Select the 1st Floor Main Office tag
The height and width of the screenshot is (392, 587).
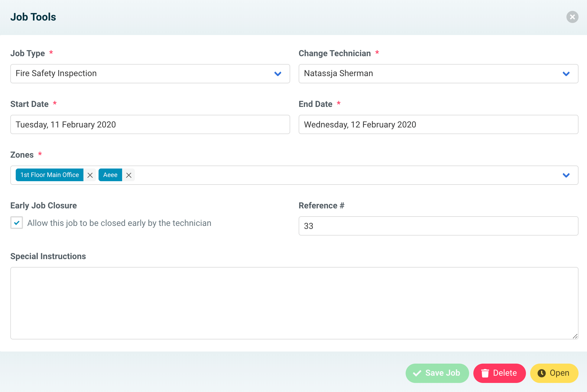pyautogui.click(x=50, y=175)
